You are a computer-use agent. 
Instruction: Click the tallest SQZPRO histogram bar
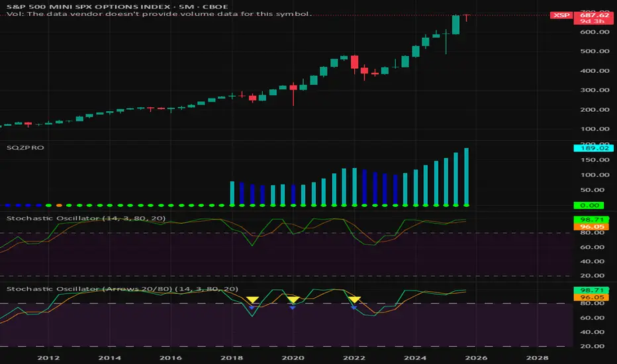[x=466, y=177]
